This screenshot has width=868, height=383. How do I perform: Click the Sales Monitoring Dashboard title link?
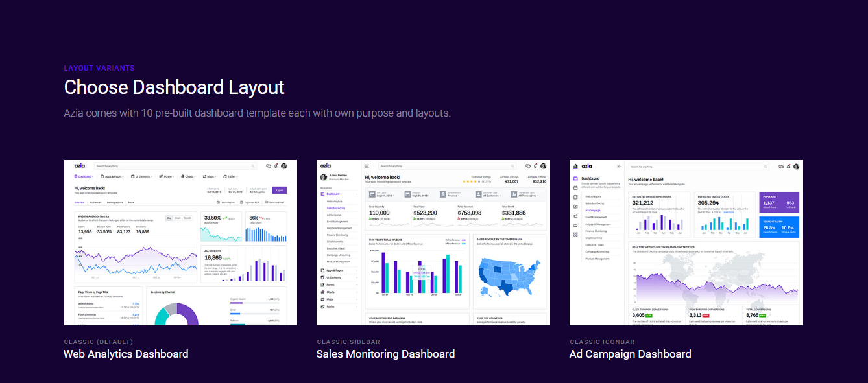(385, 354)
